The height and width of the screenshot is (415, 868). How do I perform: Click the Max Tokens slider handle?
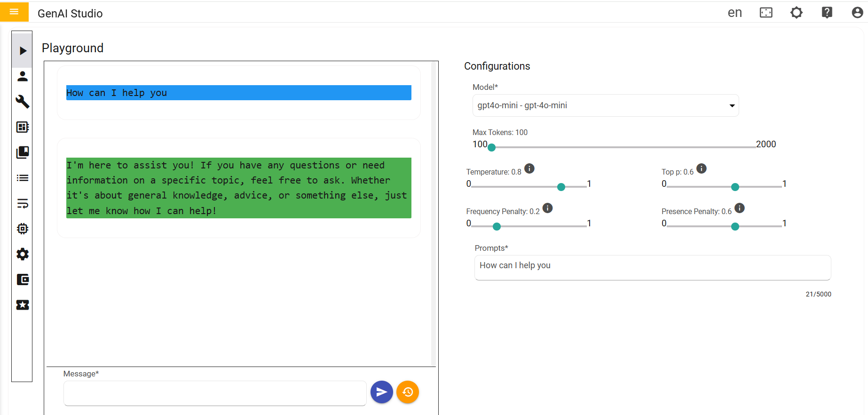(492, 147)
